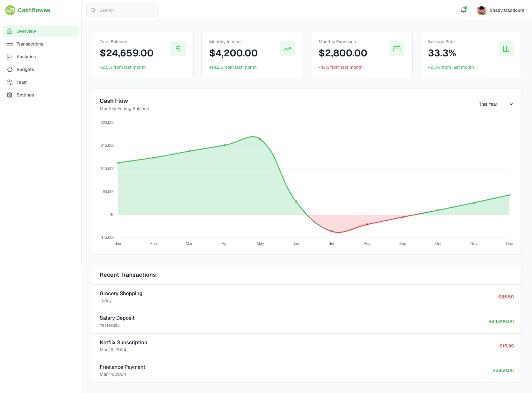Open the notification bell

click(x=463, y=10)
